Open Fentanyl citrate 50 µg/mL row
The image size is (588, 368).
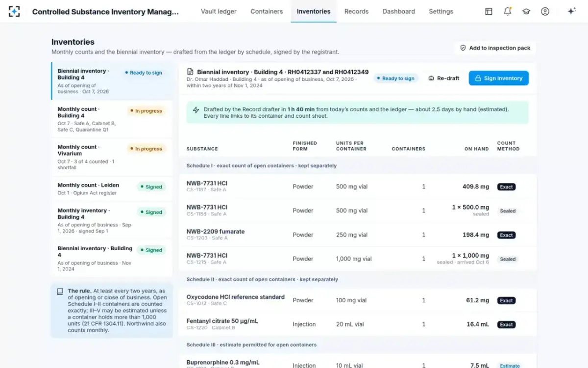pos(357,324)
